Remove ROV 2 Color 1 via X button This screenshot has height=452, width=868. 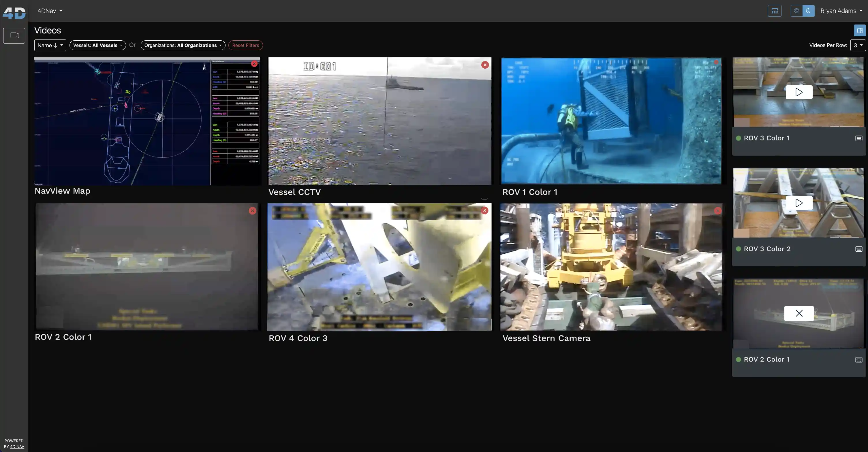point(799,313)
